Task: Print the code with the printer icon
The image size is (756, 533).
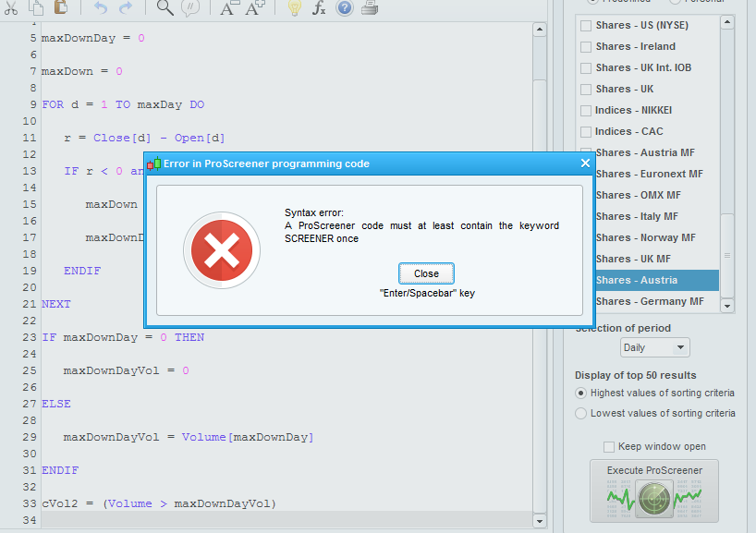Action: tap(370, 7)
